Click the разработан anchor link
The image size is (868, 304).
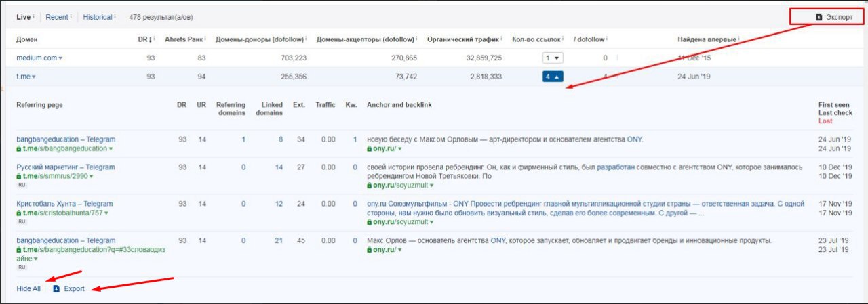click(x=614, y=167)
